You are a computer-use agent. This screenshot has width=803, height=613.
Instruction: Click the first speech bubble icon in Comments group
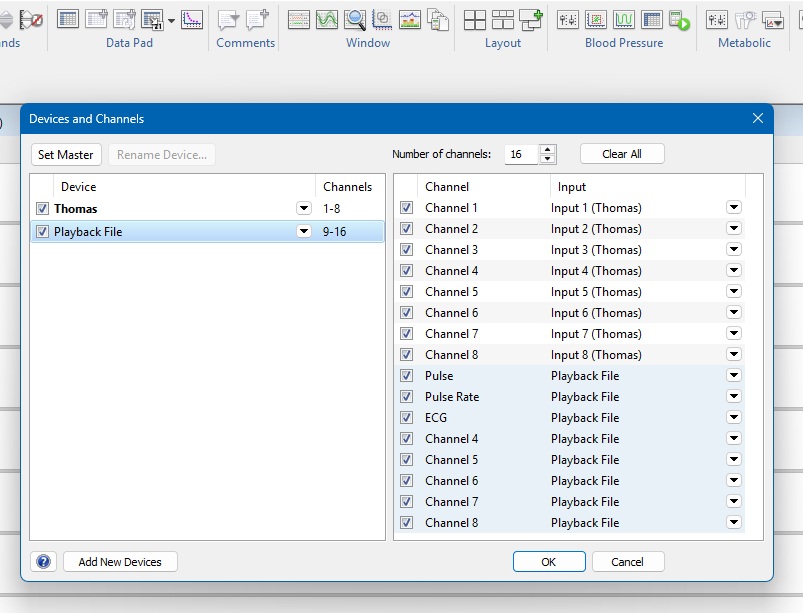point(229,19)
